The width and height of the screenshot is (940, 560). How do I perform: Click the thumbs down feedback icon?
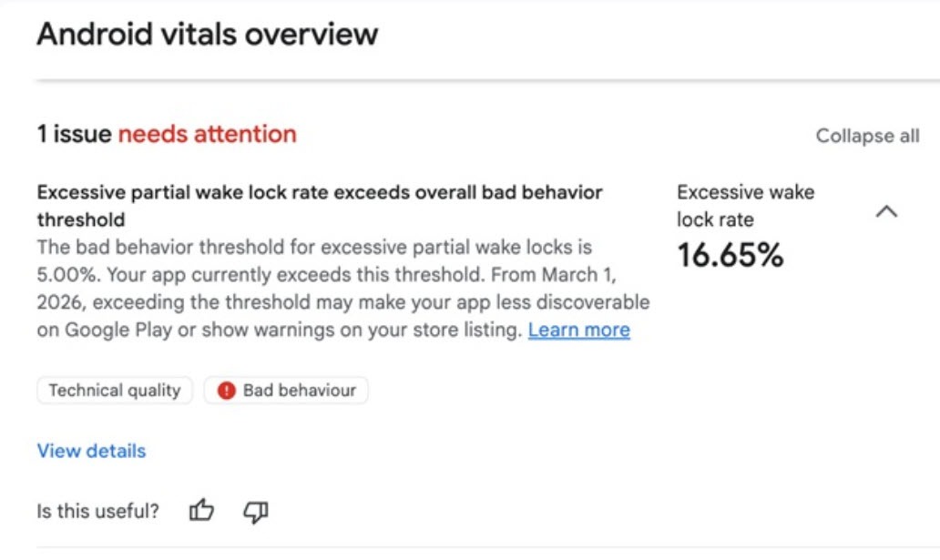point(256,512)
